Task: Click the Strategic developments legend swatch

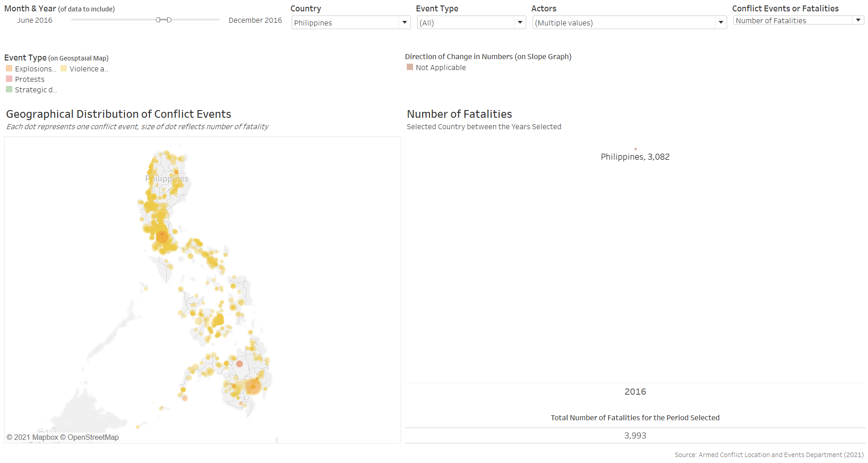Action: [9, 90]
